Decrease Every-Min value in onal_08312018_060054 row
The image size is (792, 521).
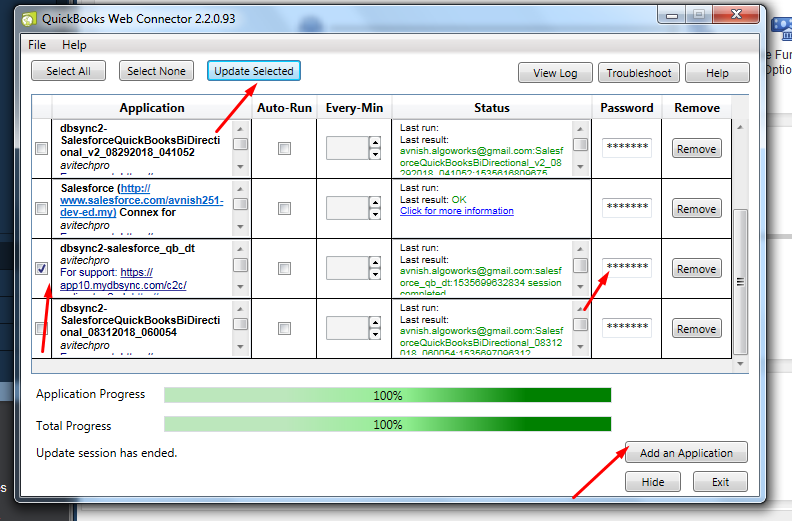[x=375, y=335]
